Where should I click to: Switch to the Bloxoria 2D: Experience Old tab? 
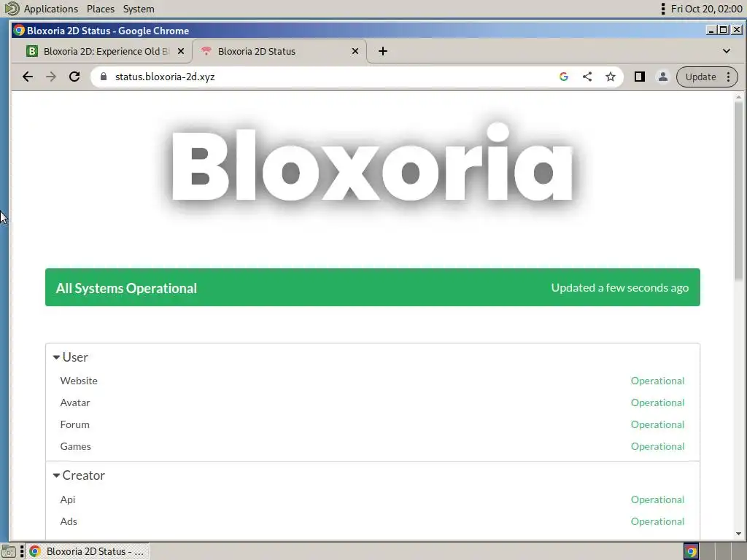click(x=106, y=51)
